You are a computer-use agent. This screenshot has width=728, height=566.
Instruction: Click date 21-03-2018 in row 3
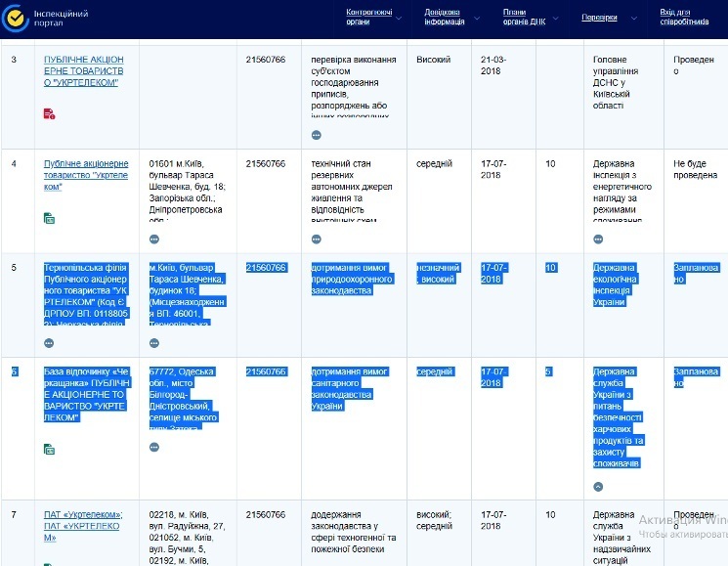point(493,65)
